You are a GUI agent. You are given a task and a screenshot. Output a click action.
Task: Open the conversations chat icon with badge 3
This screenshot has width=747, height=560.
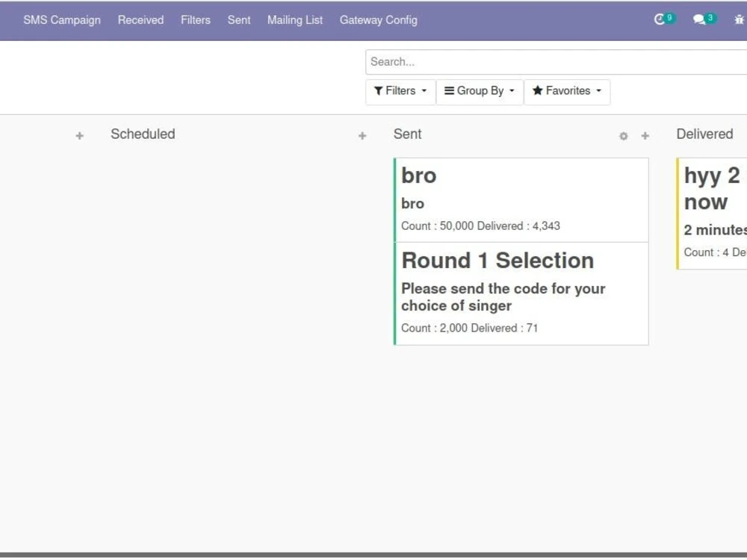[704, 19]
